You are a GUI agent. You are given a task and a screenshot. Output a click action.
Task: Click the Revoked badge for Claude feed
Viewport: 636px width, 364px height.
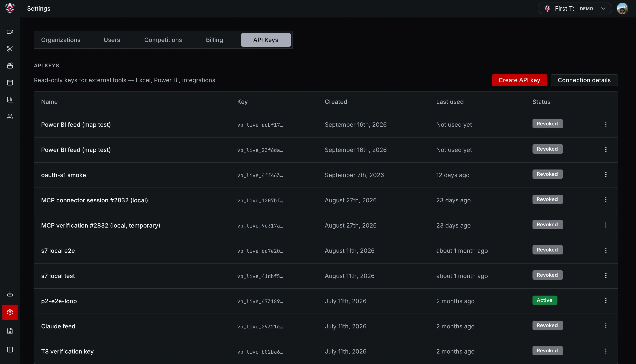click(547, 325)
